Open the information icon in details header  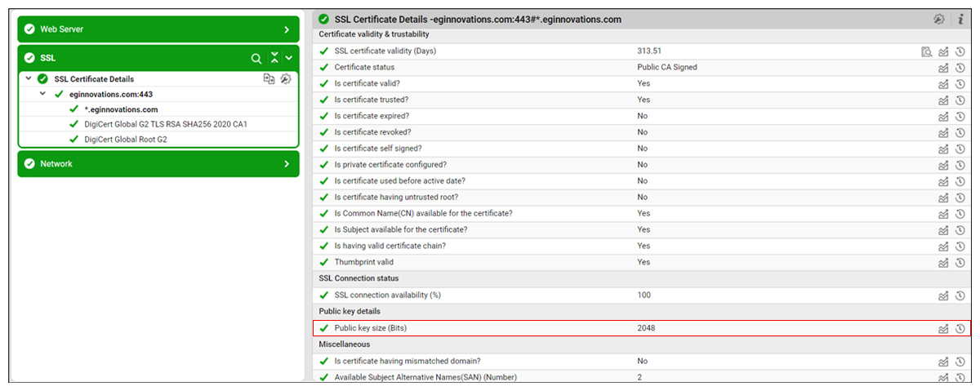pos(960,19)
